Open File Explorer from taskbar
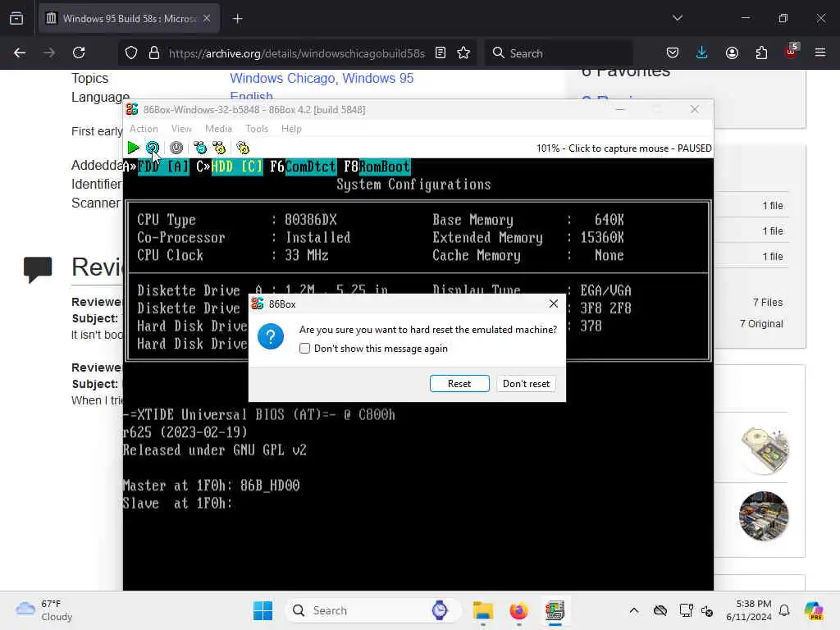Screen dimensions: 840x630 tap(482, 610)
